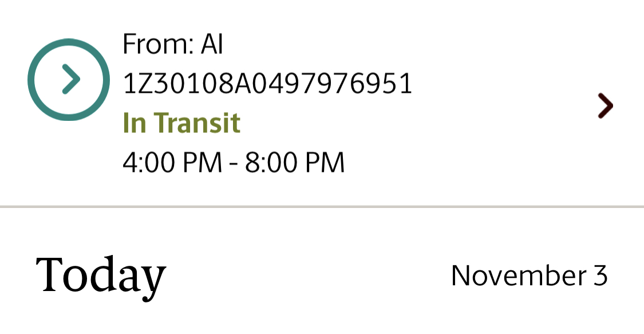
Task: Click the 4:00 PM start time
Action: 172,162
